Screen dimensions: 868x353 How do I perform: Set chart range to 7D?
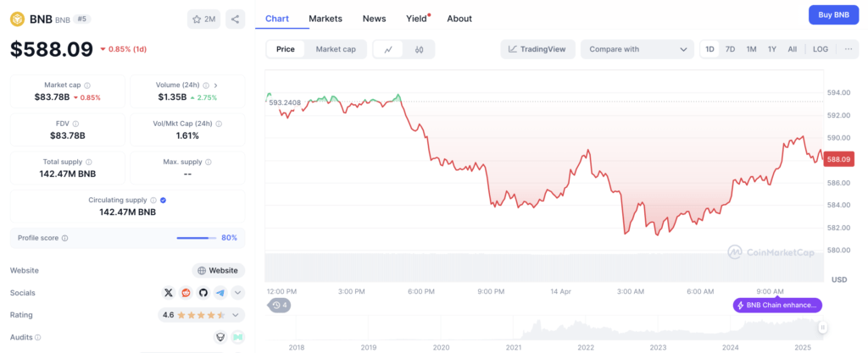tap(730, 49)
